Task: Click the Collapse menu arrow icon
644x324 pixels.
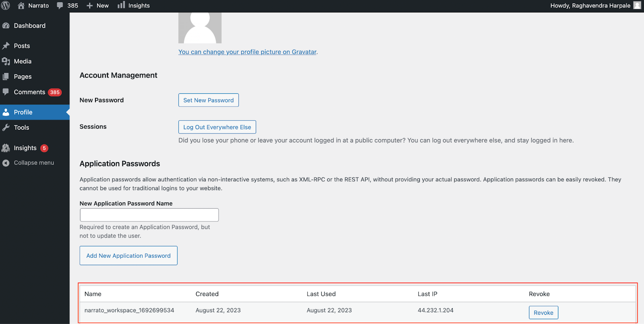Action: [x=6, y=163]
